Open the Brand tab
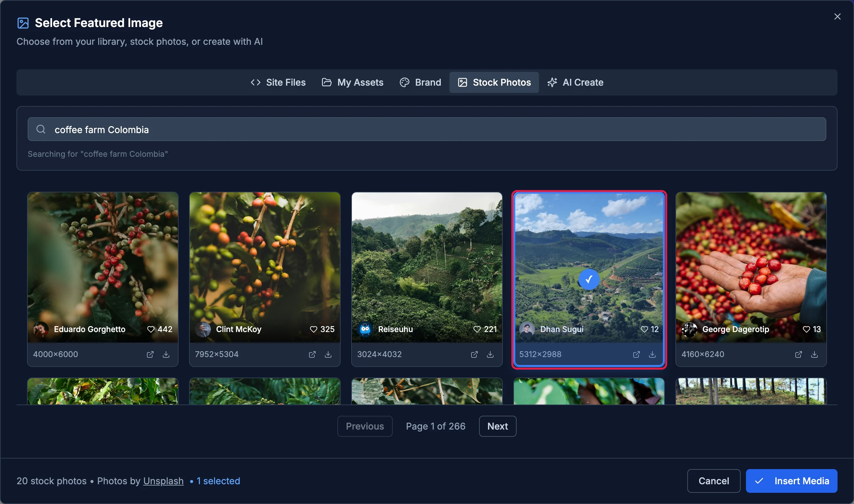 point(420,82)
